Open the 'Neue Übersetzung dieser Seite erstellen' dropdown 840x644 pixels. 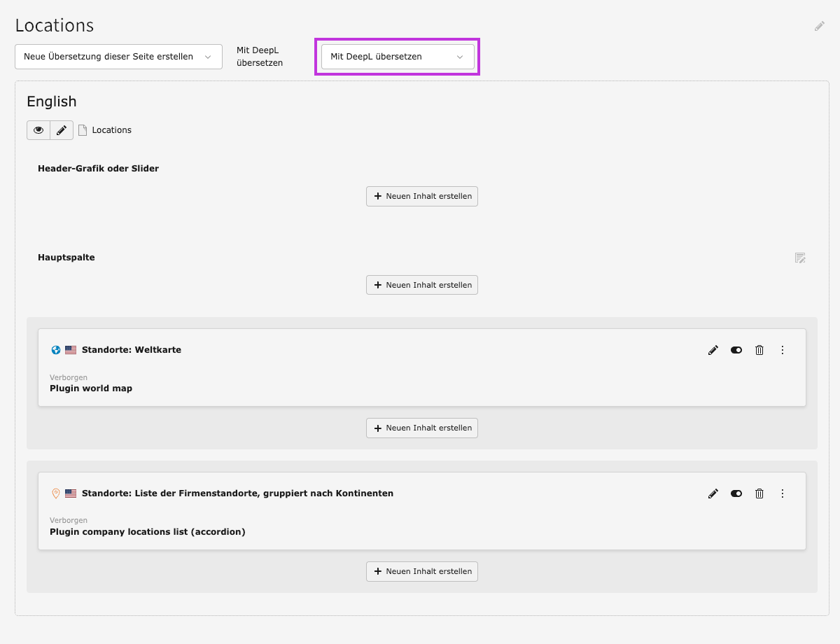118,57
